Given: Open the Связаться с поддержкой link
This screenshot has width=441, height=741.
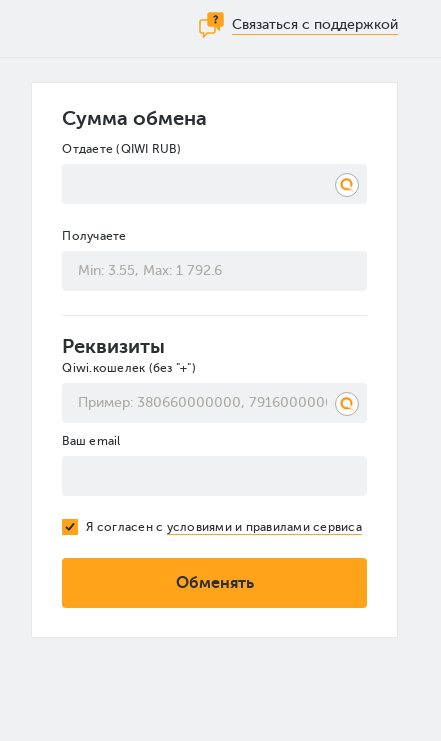Looking at the screenshot, I should tap(315, 25).
